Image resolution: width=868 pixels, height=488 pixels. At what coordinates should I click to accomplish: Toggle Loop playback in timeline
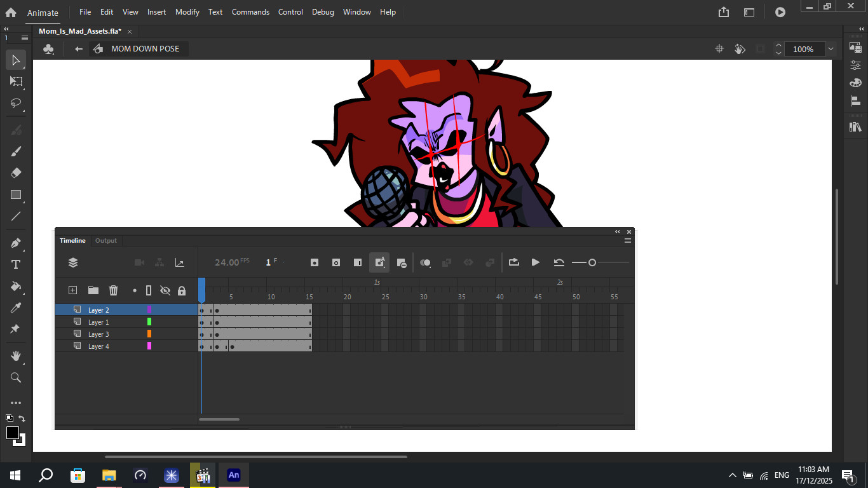click(514, 262)
